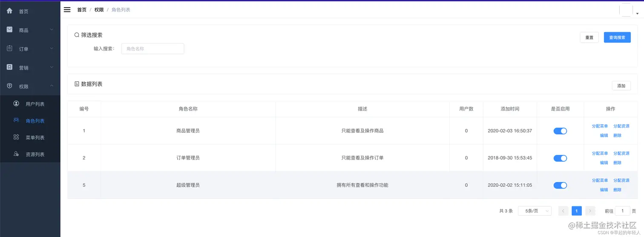Click the 资源列表 icon
This screenshot has height=237, width=644.
16,154
